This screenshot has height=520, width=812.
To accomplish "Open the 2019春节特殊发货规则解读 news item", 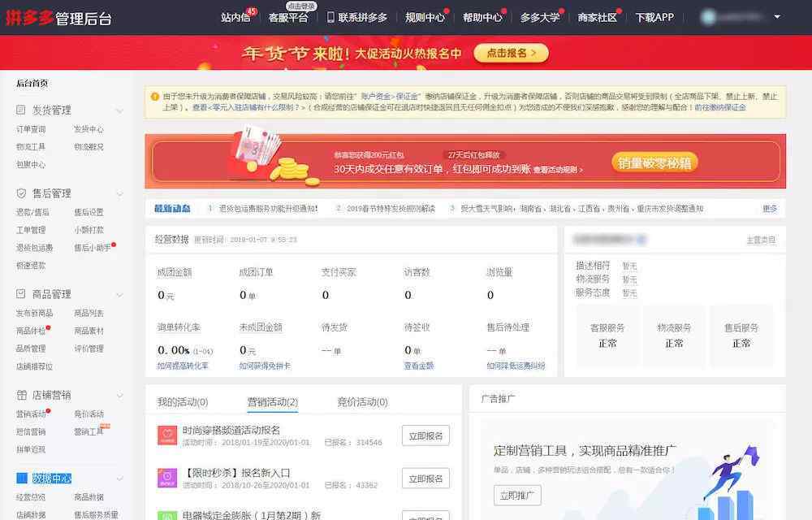I will 391,208.
